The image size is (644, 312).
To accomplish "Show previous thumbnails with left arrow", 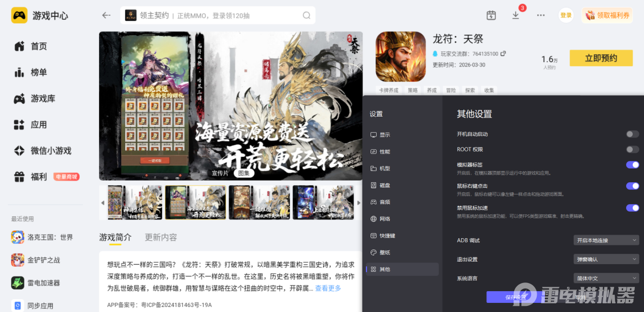I will (103, 203).
